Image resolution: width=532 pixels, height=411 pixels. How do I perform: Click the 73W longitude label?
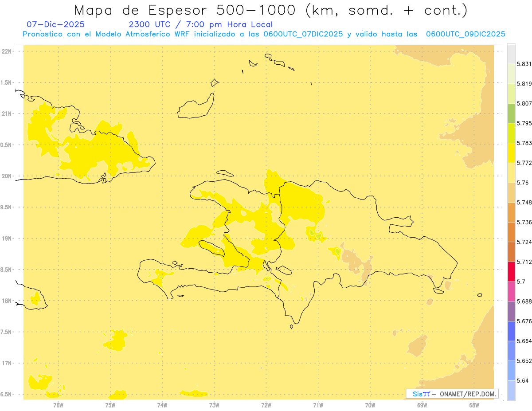(214, 405)
